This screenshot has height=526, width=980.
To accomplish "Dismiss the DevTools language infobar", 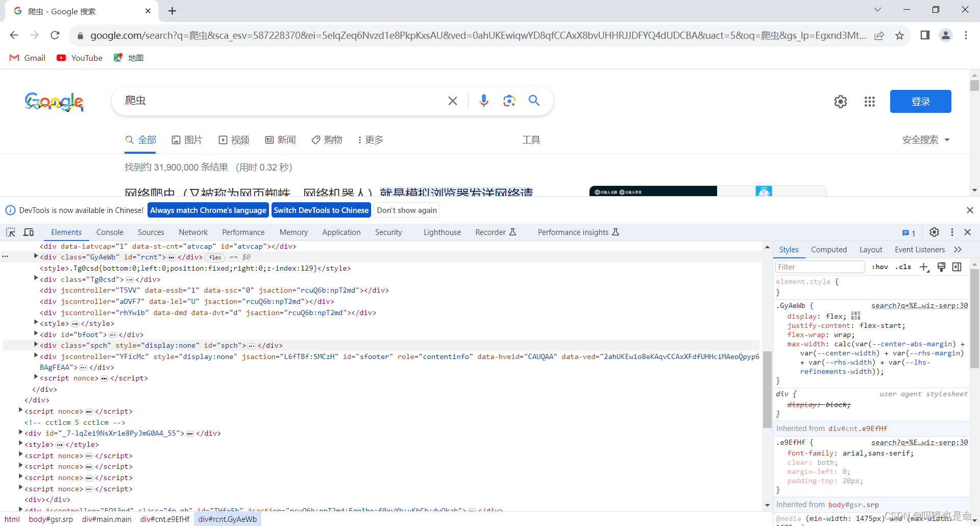I will pos(970,210).
